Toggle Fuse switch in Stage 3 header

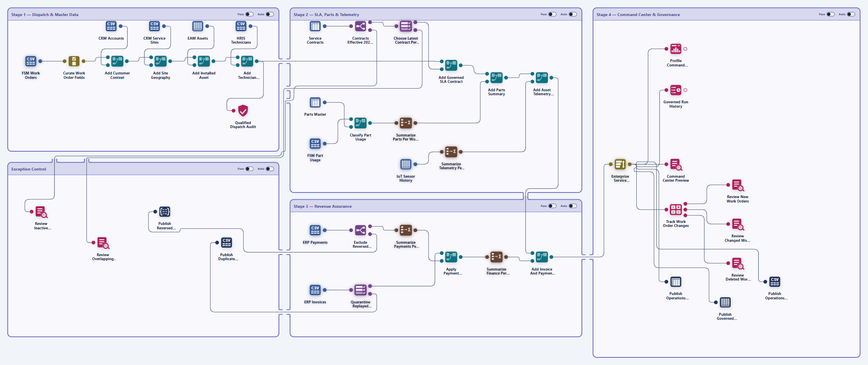(x=552, y=206)
